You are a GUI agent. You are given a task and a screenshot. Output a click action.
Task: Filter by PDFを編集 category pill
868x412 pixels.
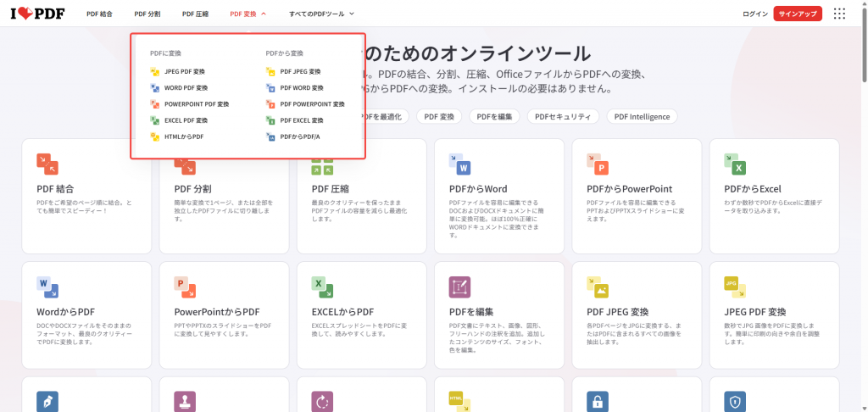(x=494, y=116)
